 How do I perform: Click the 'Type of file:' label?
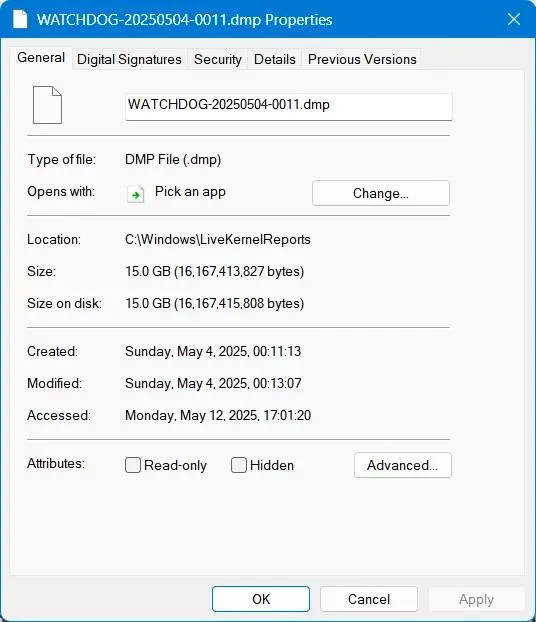click(x=61, y=159)
